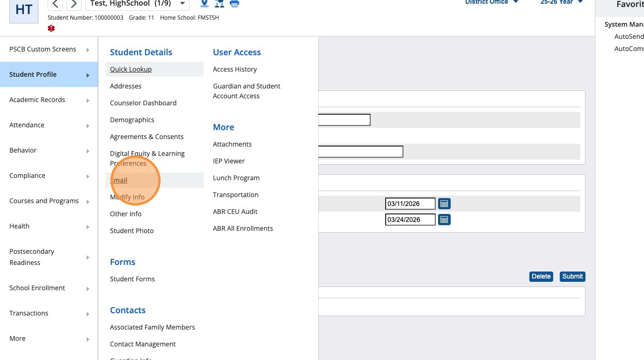Open Digital Equity & Learning Preferences
This screenshot has height=360, width=644.
coord(147,158)
